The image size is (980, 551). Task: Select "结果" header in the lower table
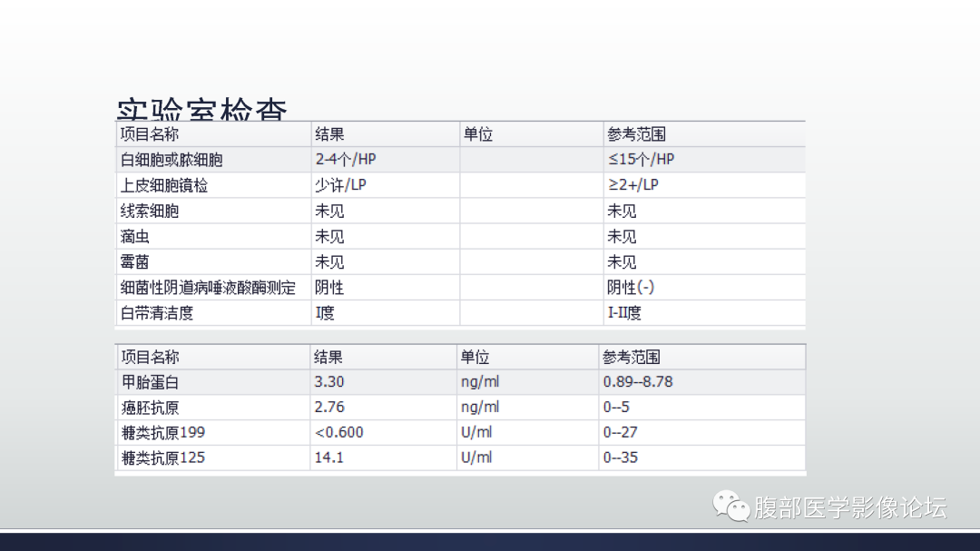point(328,358)
